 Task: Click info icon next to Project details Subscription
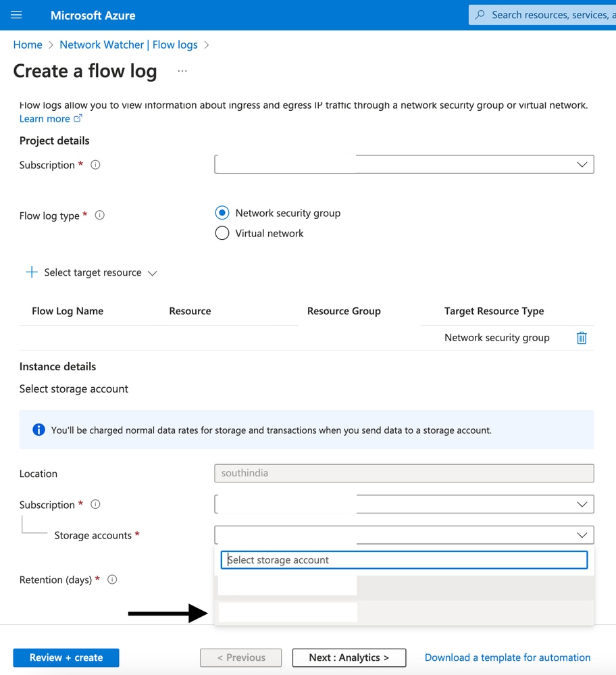95,165
